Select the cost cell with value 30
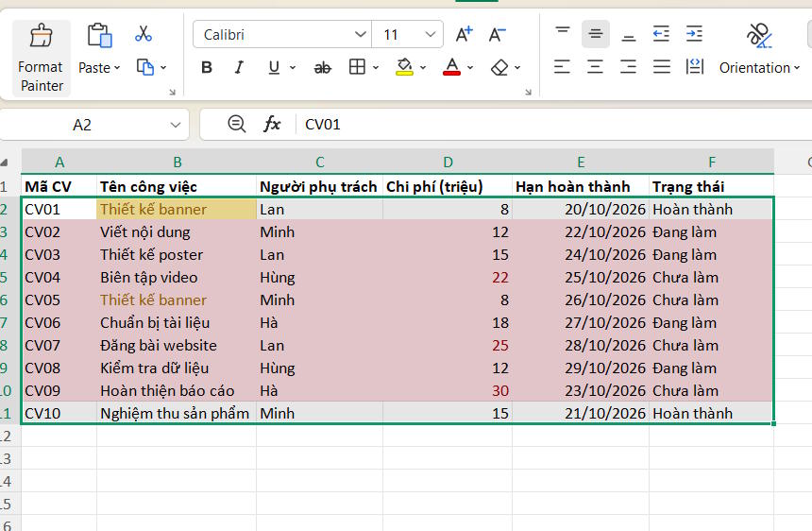This screenshot has width=812, height=531. click(x=448, y=390)
